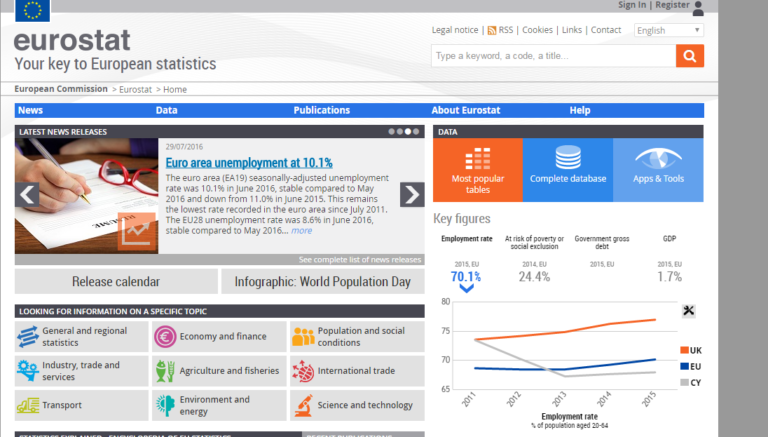Image resolution: width=768 pixels, height=437 pixels.
Task: Select At risk of poverty key figure
Action: (534, 243)
